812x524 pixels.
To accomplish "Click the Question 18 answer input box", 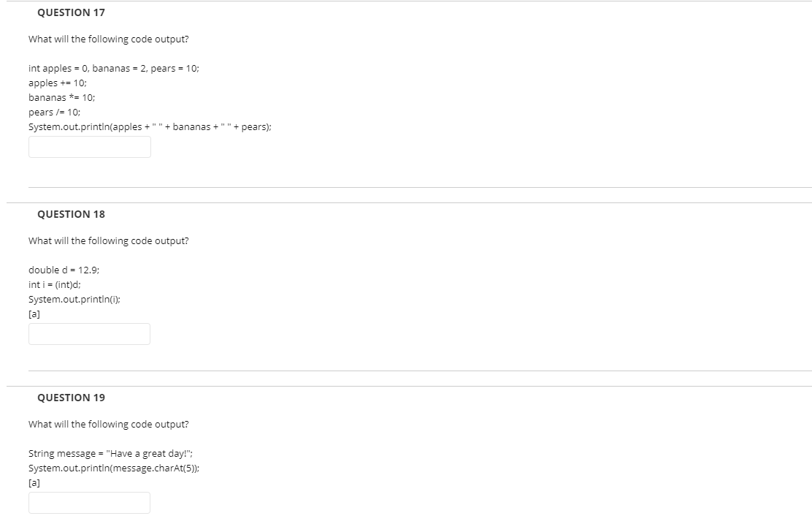I will click(90, 334).
